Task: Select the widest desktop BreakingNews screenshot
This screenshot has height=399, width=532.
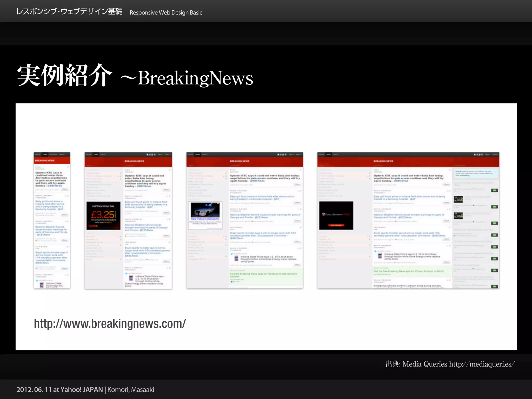Action: pos(408,221)
